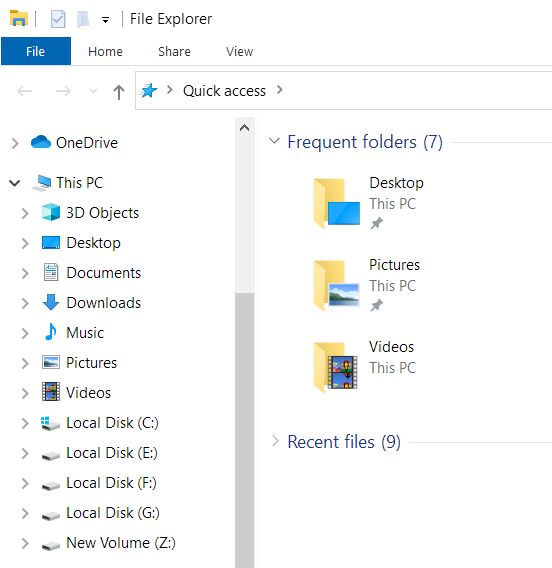Viewport: 552px width, 568px height.
Task: Click the File Explorer icon in the title bar
Action: [x=18, y=18]
